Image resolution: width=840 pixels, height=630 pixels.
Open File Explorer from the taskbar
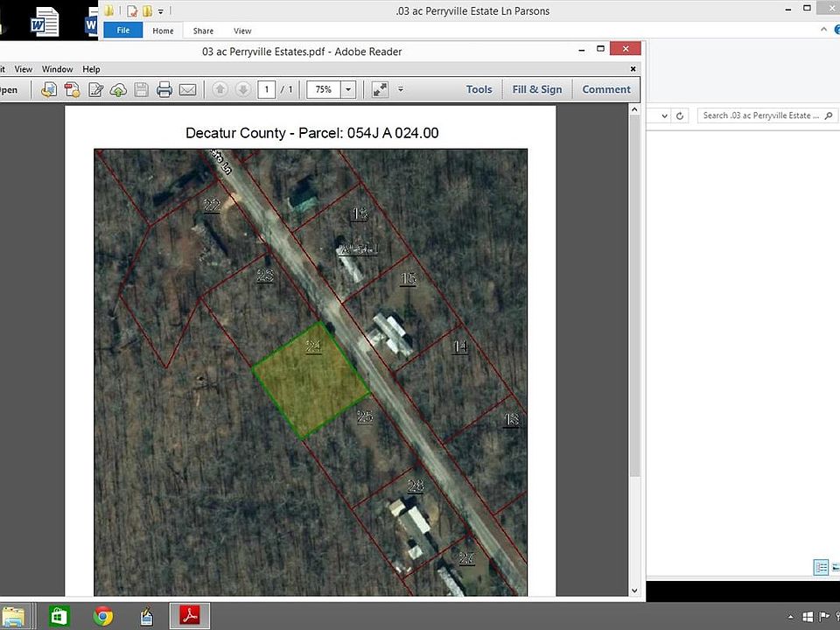15,616
